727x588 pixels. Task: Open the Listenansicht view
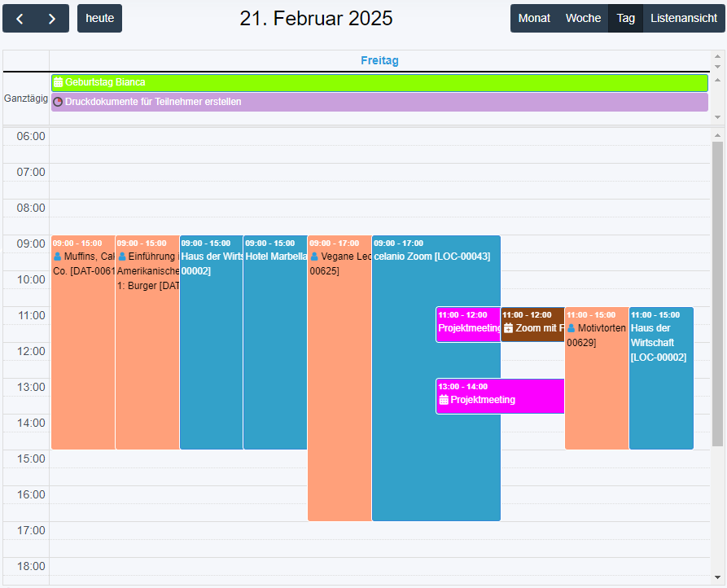point(684,18)
